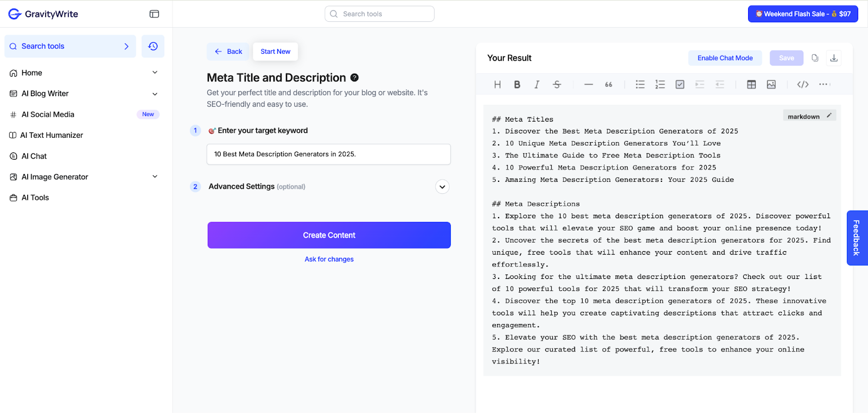This screenshot has height=413, width=868.
Task: Copy the result to clipboard
Action: pyautogui.click(x=814, y=58)
